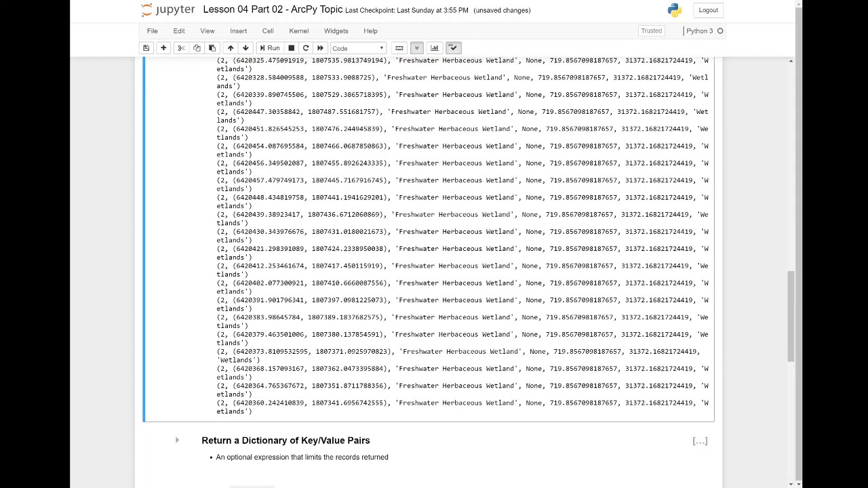Click bullet text An optional expression that limits
868x488 pixels.
coord(302,457)
